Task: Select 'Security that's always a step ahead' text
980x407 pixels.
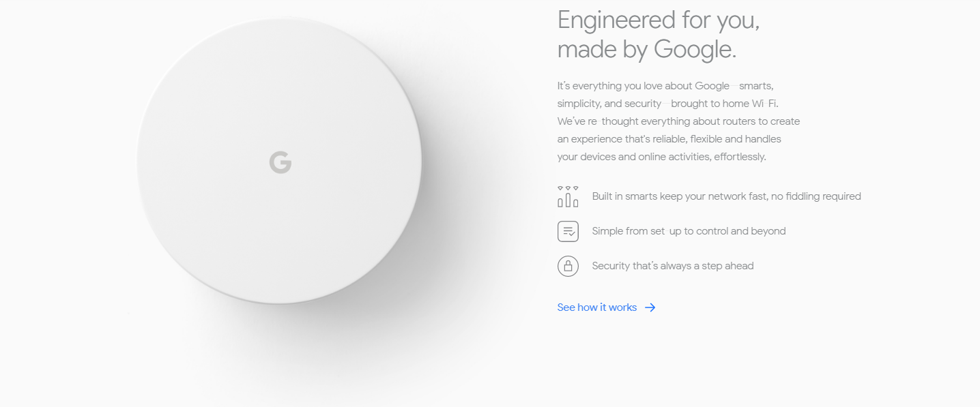Action: point(673,266)
